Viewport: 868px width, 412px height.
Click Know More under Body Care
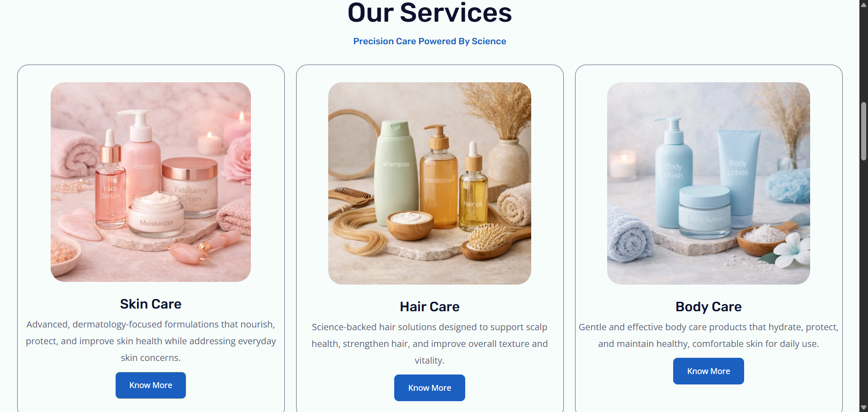coord(708,371)
